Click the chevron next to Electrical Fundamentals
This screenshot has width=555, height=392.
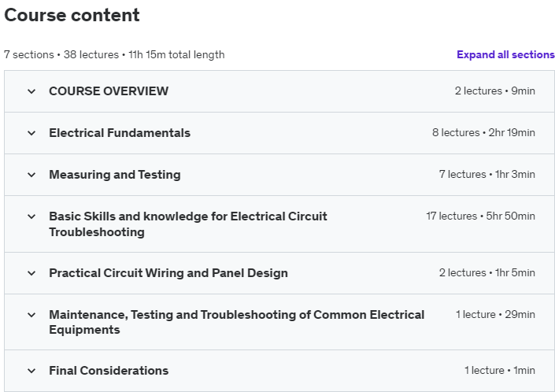coord(31,133)
